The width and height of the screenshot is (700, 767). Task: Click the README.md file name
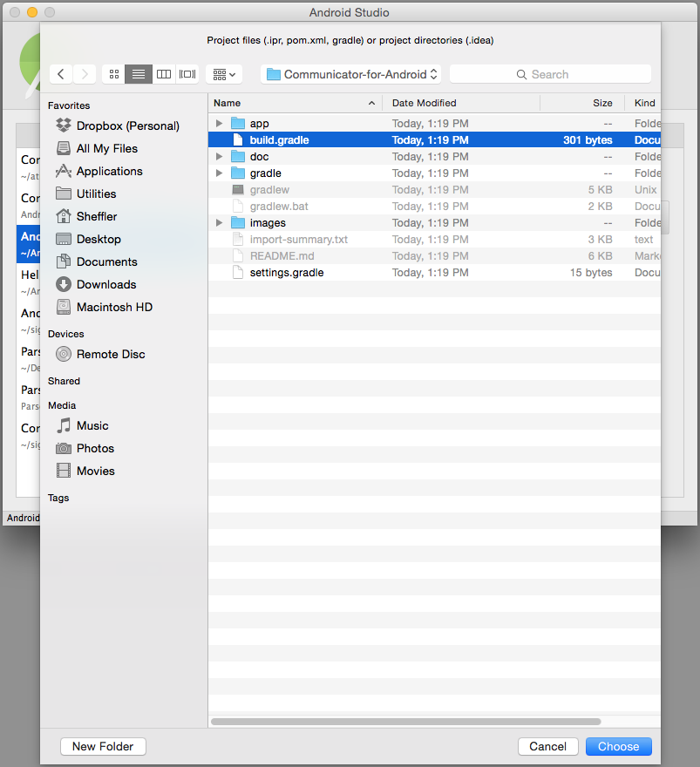282,256
